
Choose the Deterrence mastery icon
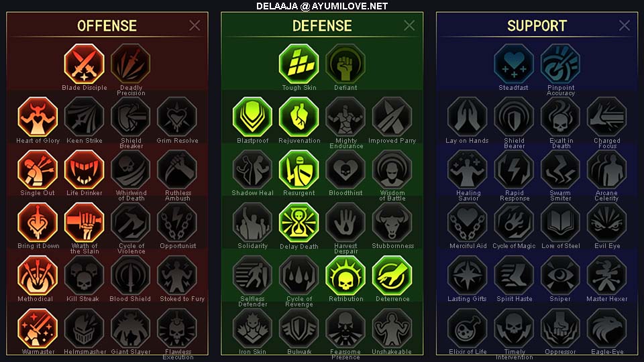pos(392,275)
